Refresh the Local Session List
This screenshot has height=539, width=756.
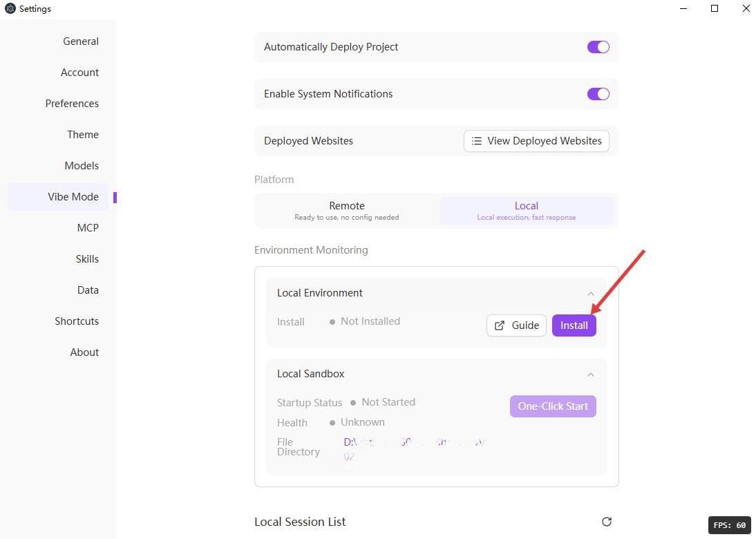click(606, 522)
